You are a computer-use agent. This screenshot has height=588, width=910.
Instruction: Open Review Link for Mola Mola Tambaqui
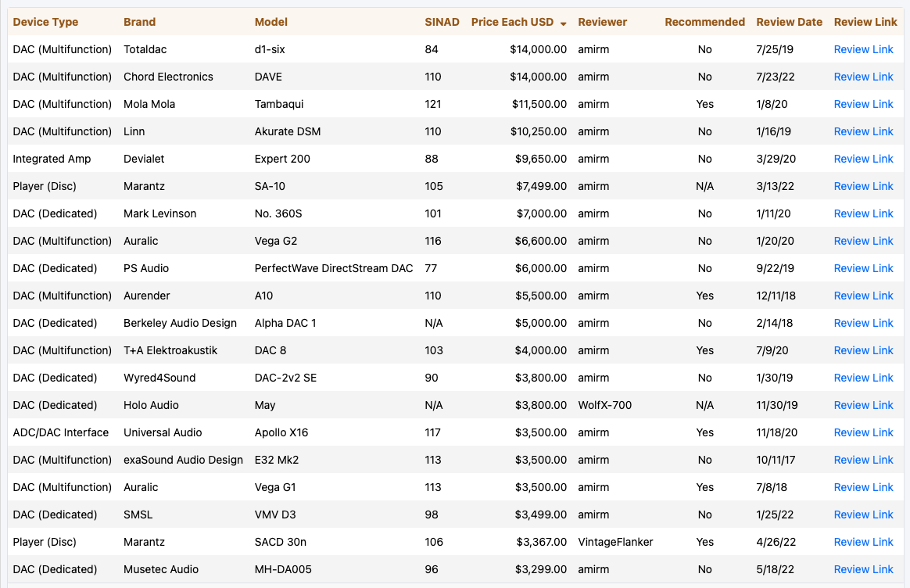pyautogui.click(x=863, y=104)
